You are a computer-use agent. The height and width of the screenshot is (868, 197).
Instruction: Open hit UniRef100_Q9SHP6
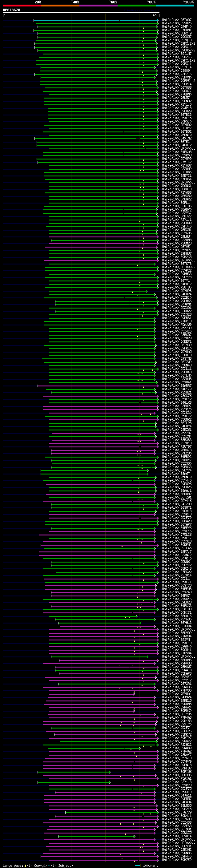click(176, 24)
